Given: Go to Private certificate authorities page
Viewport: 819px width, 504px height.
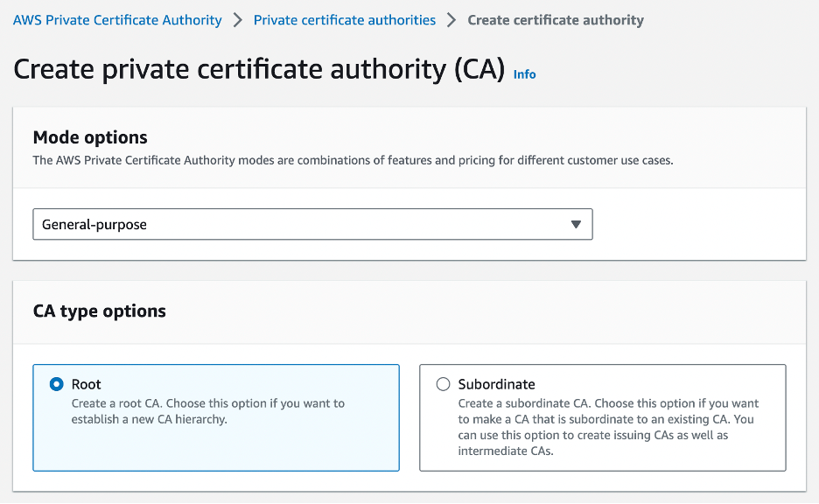Looking at the screenshot, I should 344,19.
